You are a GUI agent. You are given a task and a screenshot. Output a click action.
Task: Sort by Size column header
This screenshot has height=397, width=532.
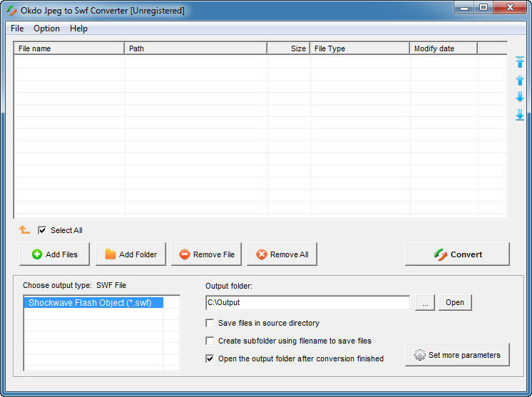pyautogui.click(x=288, y=48)
